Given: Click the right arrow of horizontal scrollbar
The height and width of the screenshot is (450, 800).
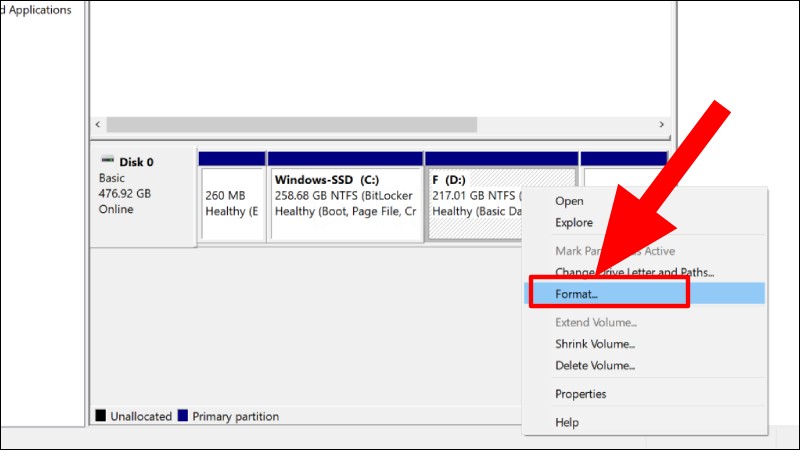Looking at the screenshot, I should pyautogui.click(x=661, y=125).
